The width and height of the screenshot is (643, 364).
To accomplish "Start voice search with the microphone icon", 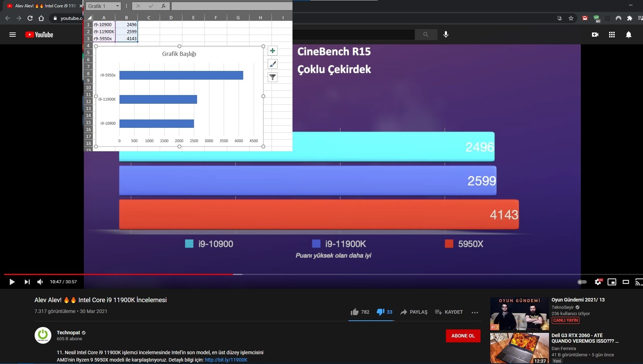I will coord(446,34).
